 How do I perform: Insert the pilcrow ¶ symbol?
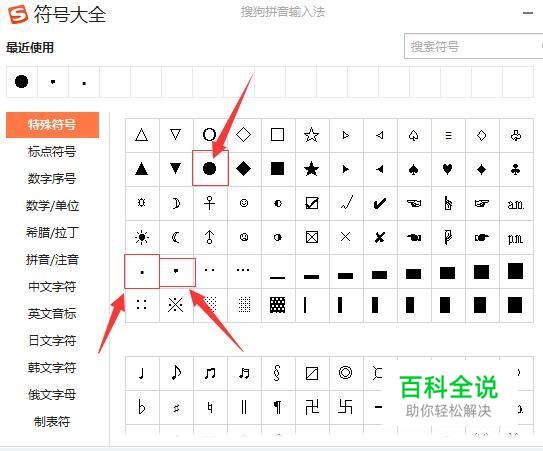click(x=277, y=407)
